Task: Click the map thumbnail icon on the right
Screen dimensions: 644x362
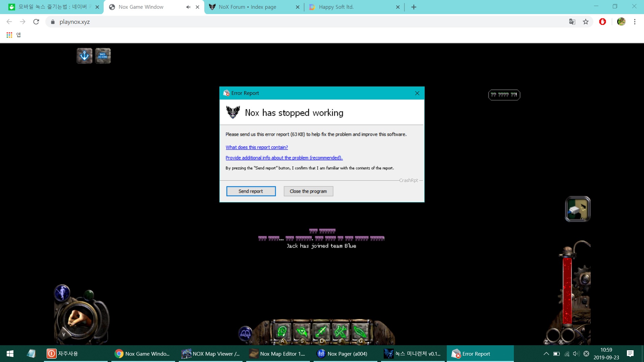Action: [x=578, y=209]
